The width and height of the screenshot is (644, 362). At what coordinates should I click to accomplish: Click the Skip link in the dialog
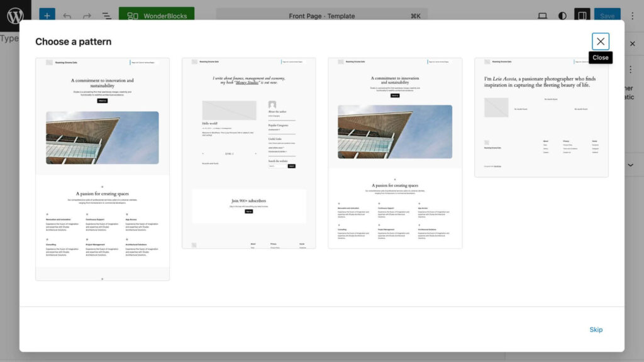[x=596, y=330]
